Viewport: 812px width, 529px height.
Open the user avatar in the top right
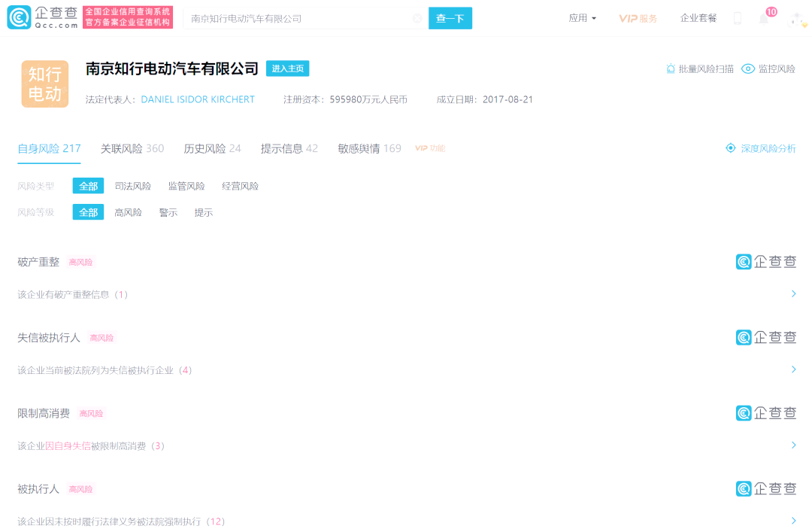(798, 20)
